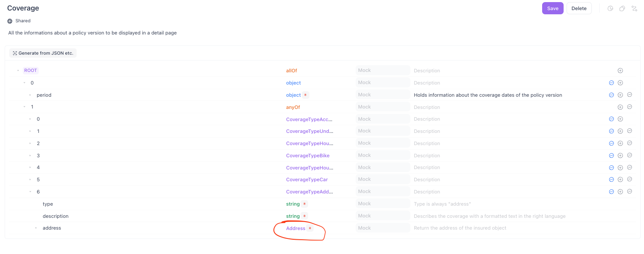The height and width of the screenshot is (254, 644).
Task: Remove the period field with minus icon
Action: 630,95
